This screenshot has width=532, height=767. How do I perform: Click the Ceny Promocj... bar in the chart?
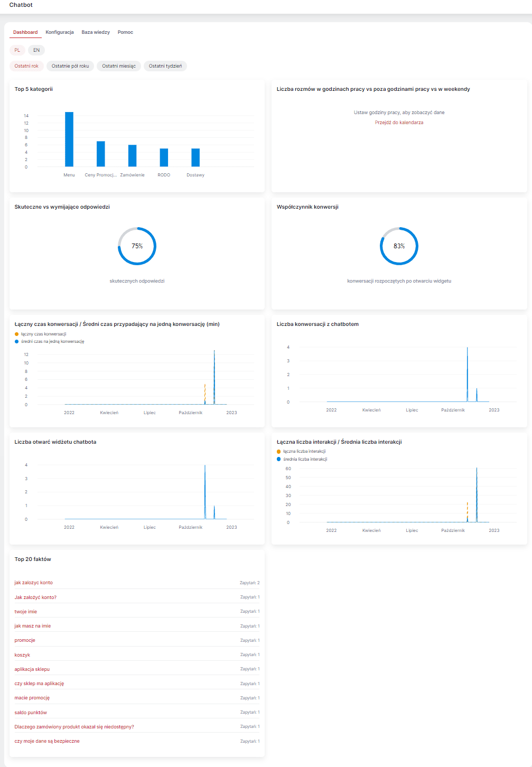pos(101,154)
